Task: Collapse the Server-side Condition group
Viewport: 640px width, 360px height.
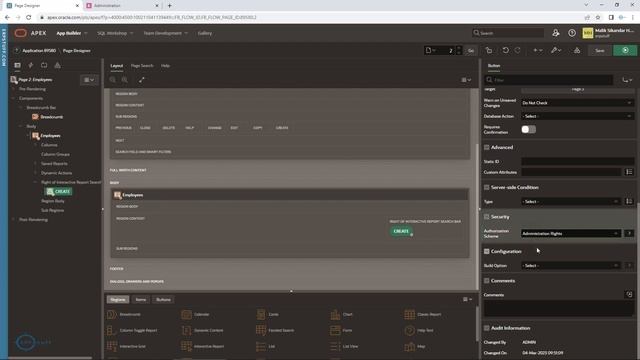Action: coord(487,187)
